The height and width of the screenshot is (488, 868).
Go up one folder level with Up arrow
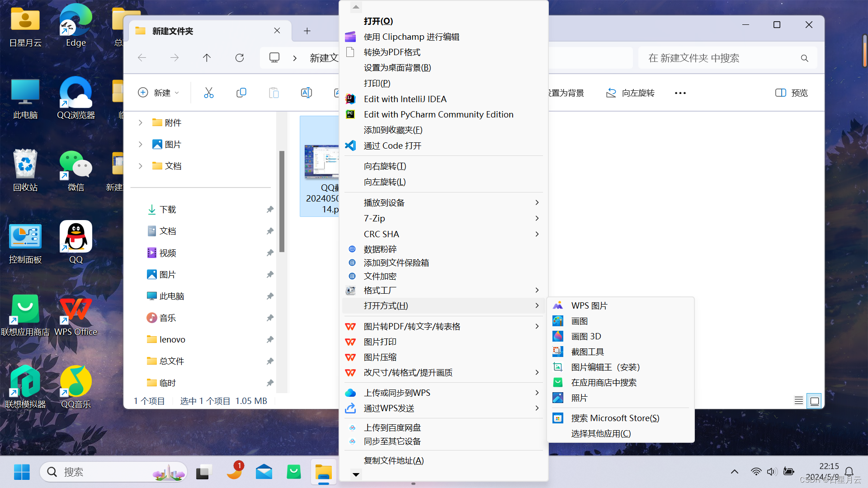(207, 58)
